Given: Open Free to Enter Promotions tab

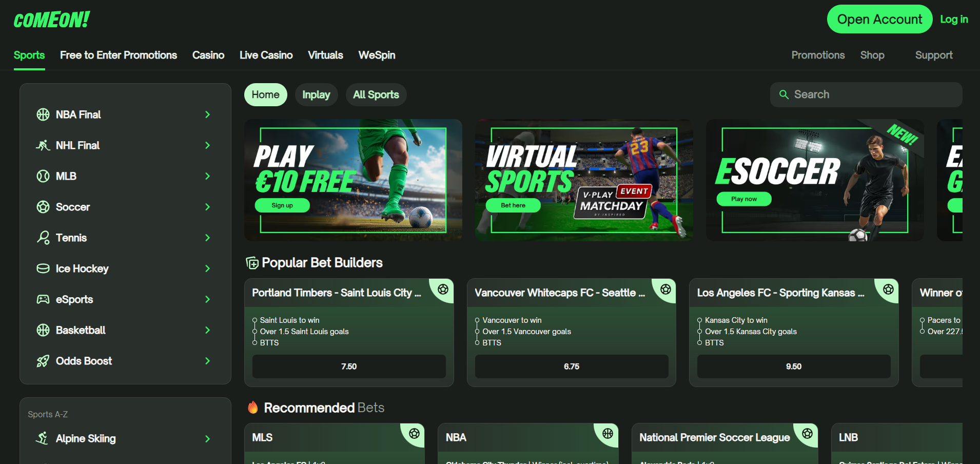Looking at the screenshot, I should pos(119,55).
